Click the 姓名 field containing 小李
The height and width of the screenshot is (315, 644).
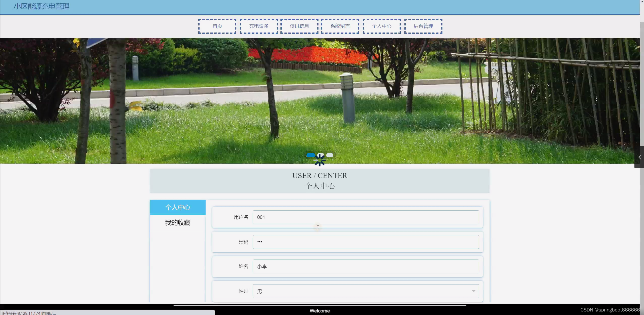pos(366,266)
